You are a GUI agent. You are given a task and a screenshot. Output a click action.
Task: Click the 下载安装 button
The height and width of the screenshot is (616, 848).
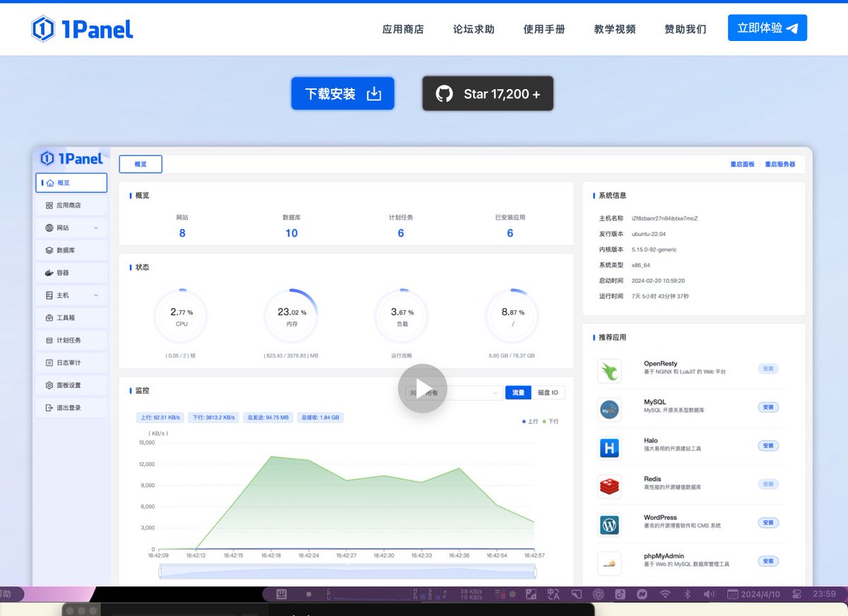tap(343, 93)
